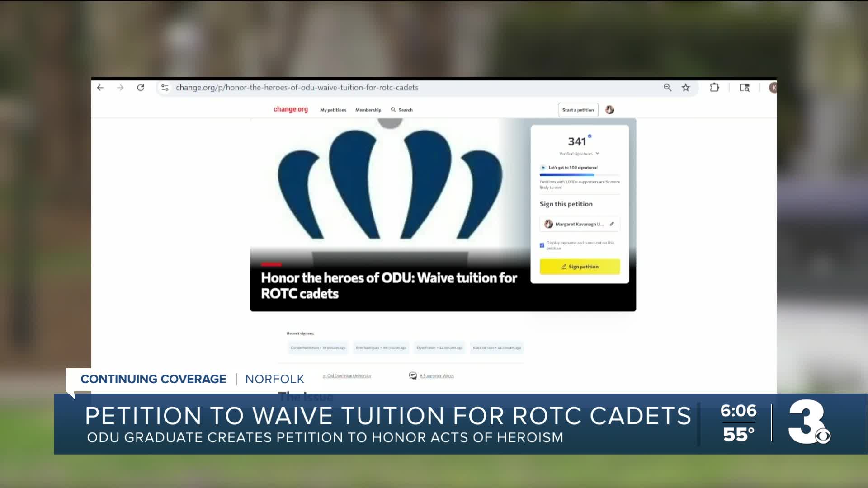Open Chrome profile button K
This screenshot has width=868, height=488.
click(x=773, y=88)
